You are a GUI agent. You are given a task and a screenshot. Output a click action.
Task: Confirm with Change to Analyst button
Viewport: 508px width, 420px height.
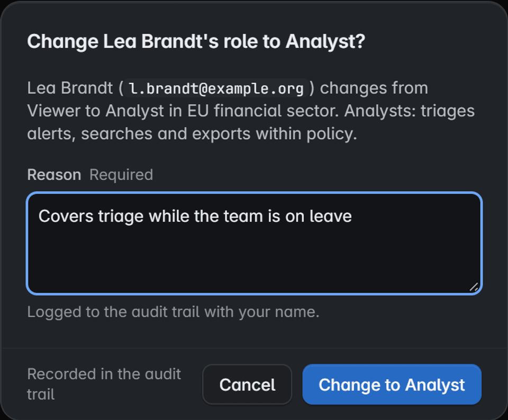click(x=392, y=385)
